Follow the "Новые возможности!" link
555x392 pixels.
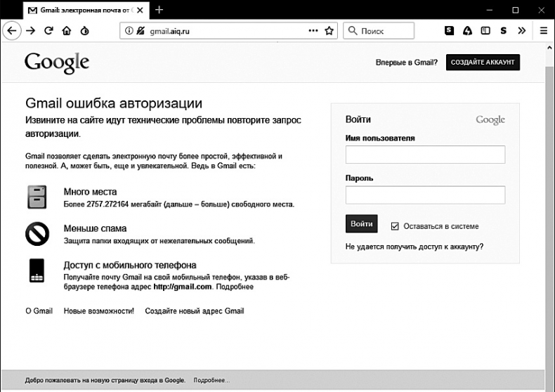click(x=98, y=311)
